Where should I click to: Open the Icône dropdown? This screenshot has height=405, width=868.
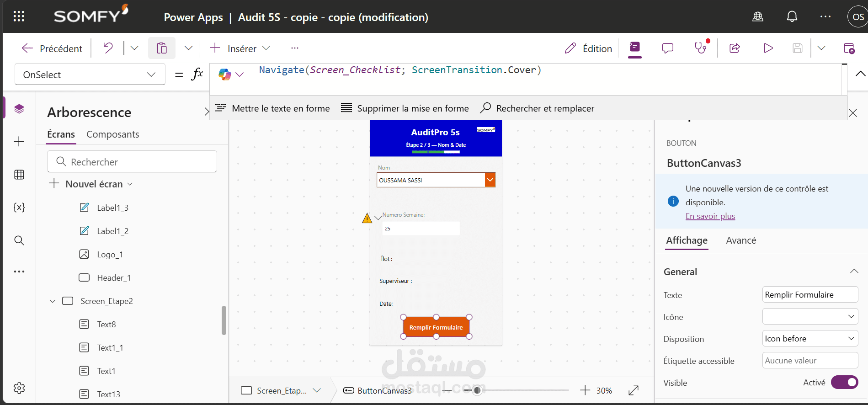(810, 316)
